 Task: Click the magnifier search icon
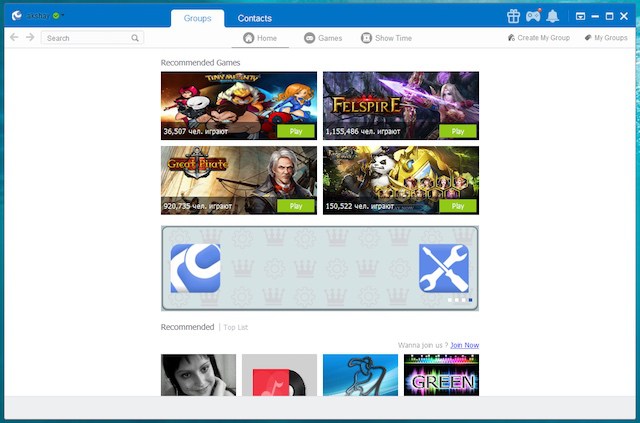[135, 38]
